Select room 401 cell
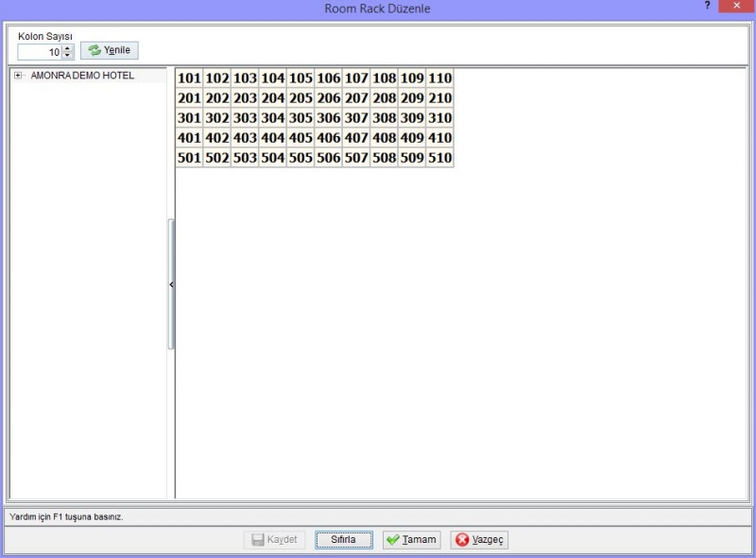Screen dimensions: 756x558 click(189, 137)
